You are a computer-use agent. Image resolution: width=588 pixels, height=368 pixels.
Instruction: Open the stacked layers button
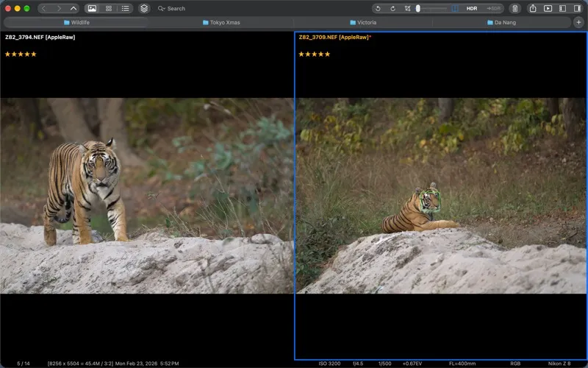144,8
